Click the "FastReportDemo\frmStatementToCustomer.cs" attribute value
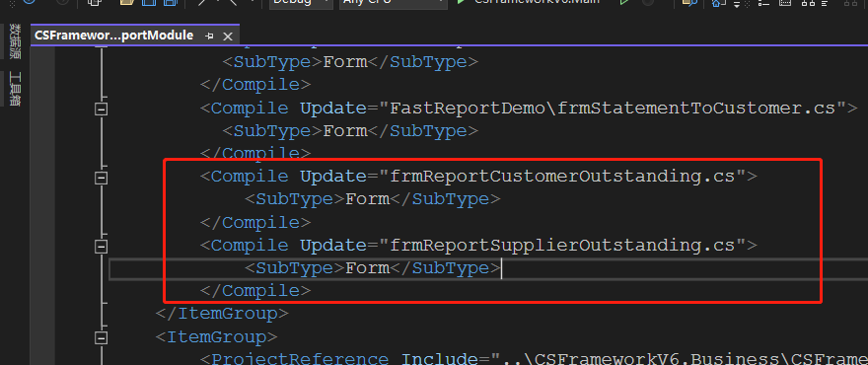868x365 pixels. coord(613,108)
